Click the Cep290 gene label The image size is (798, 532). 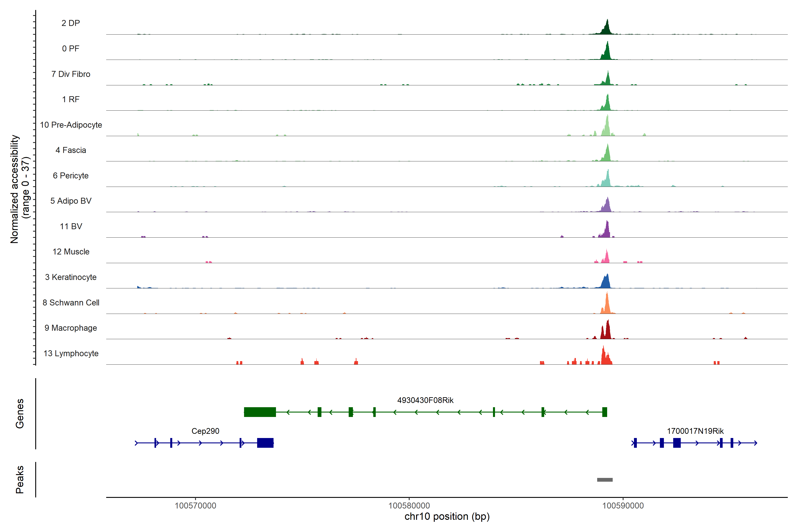pyautogui.click(x=205, y=431)
